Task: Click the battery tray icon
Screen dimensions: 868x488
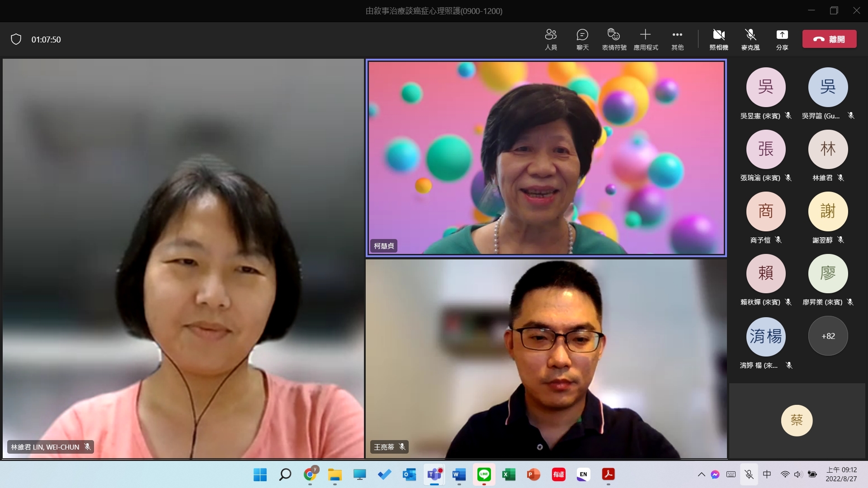Action: click(812, 474)
